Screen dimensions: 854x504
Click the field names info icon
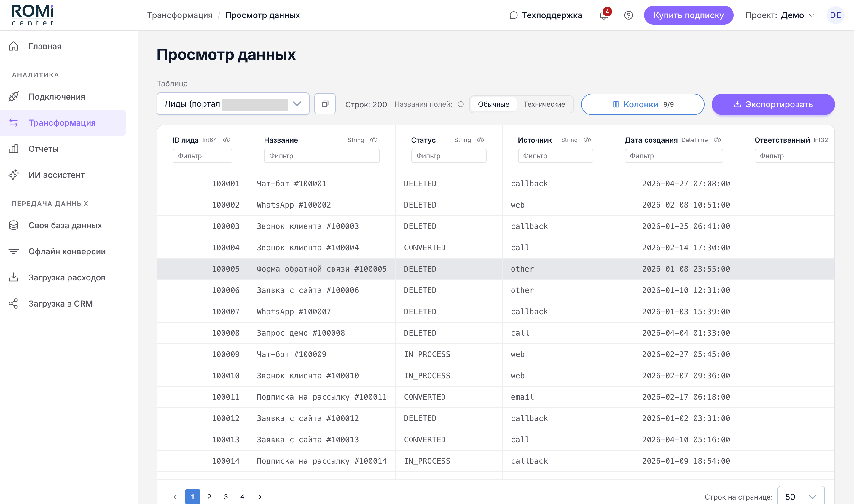pos(461,104)
